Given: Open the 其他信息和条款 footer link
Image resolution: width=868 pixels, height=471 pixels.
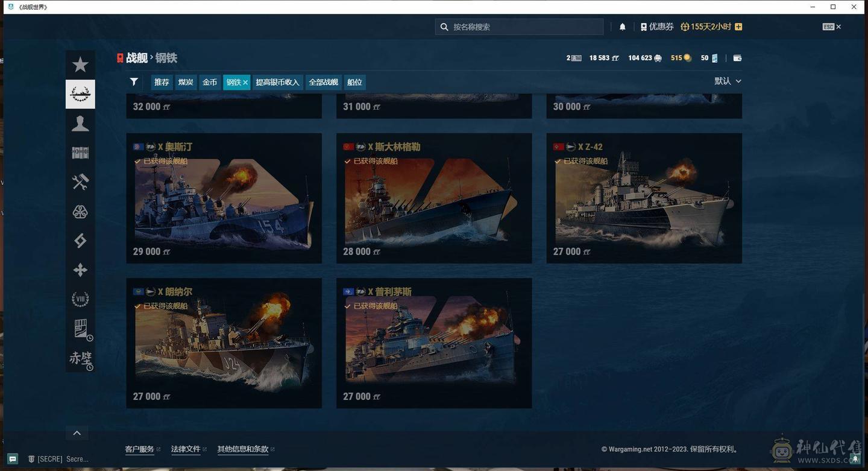Looking at the screenshot, I should [x=243, y=449].
